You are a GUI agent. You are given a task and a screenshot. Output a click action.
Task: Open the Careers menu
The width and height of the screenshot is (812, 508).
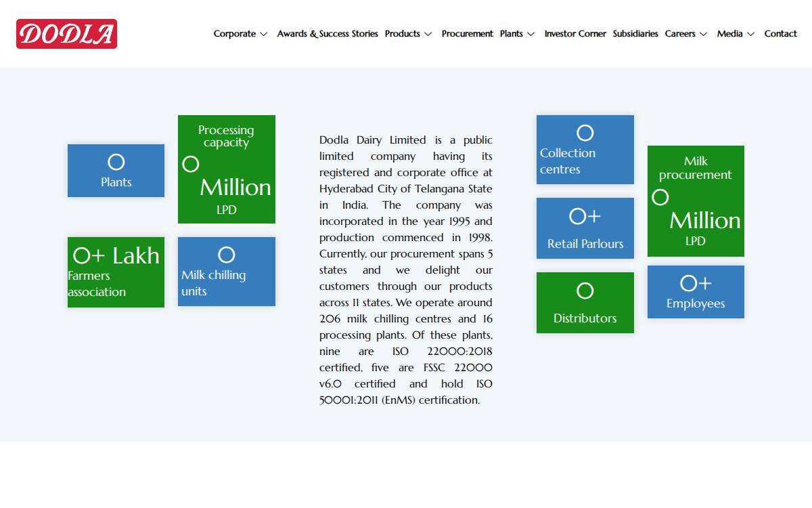(x=680, y=34)
